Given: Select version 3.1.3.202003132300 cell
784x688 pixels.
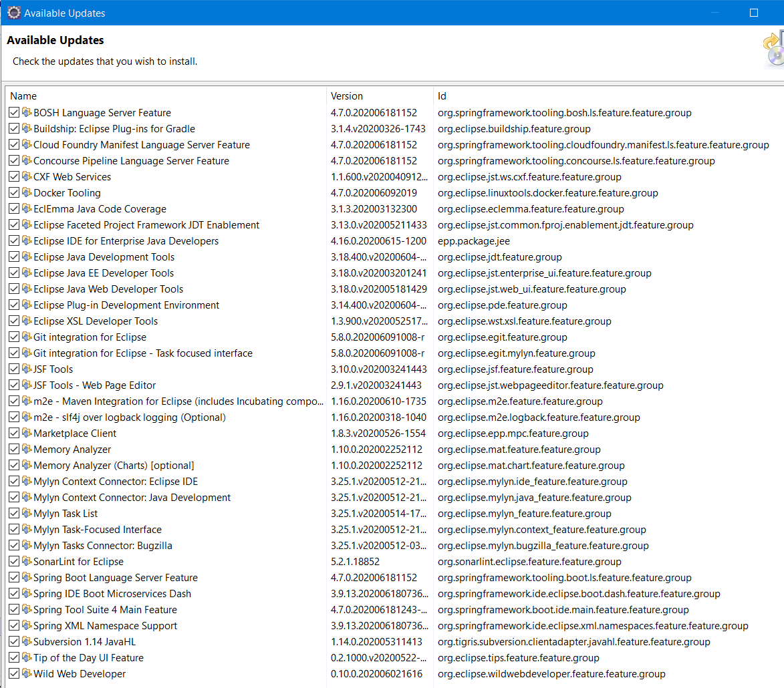Looking at the screenshot, I should click(x=374, y=208).
